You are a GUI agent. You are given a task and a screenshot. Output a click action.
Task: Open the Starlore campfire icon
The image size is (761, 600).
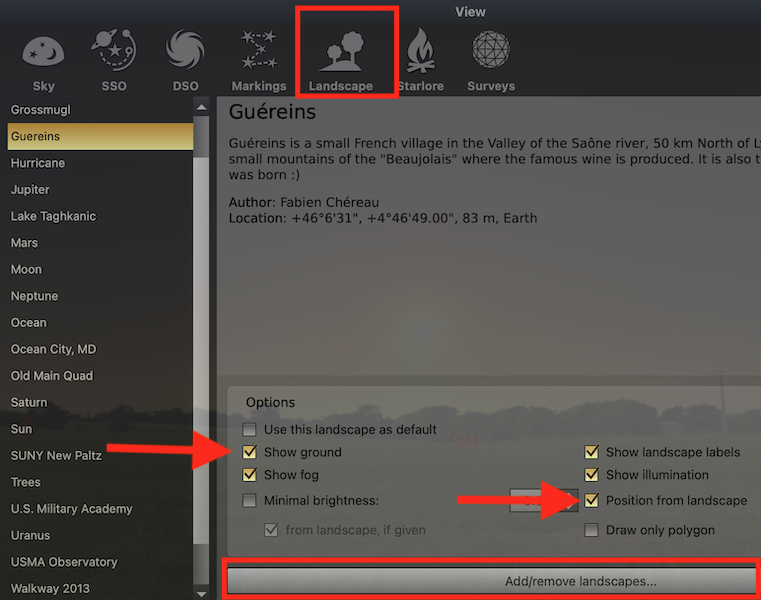click(x=420, y=50)
